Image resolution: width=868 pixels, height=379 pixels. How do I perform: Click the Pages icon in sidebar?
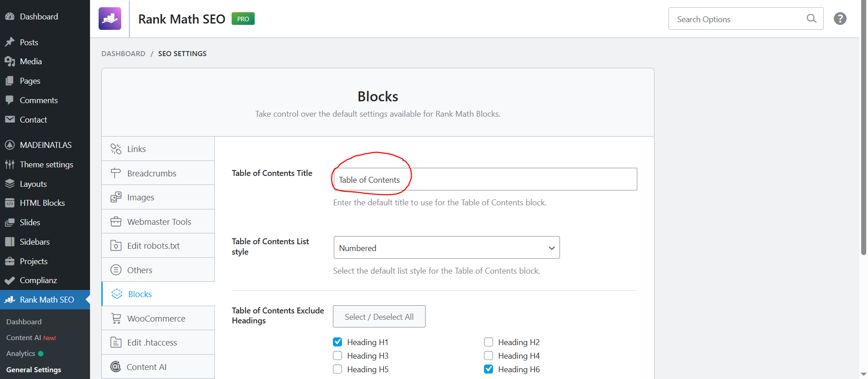[x=9, y=81]
